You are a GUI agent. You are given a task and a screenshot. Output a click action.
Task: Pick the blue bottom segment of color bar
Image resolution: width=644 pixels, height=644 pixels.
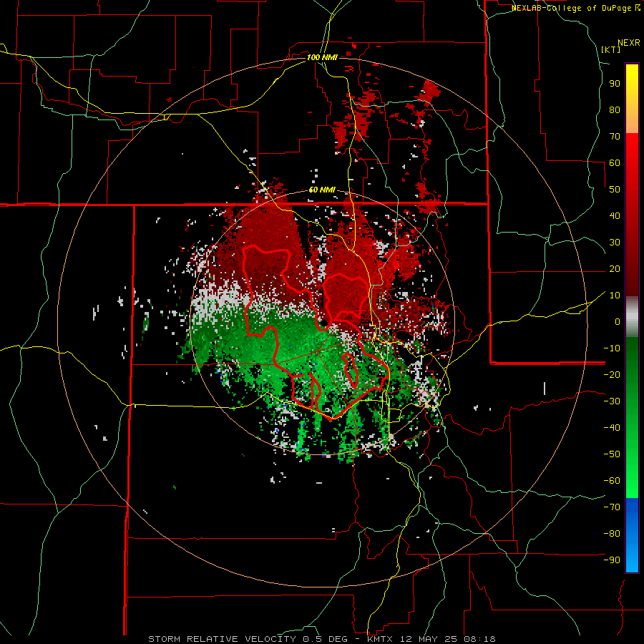(x=632, y=535)
